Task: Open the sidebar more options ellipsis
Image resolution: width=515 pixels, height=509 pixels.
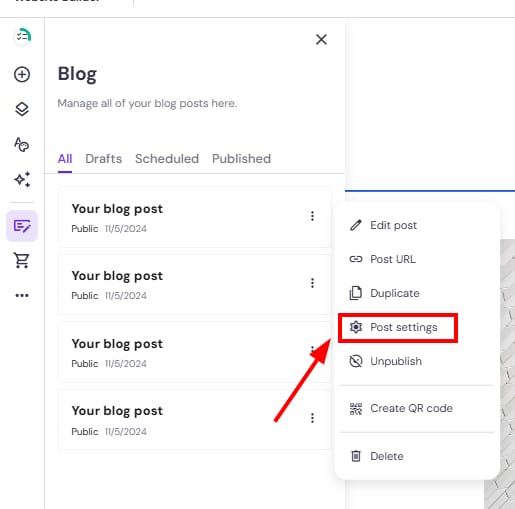Action: (x=22, y=295)
